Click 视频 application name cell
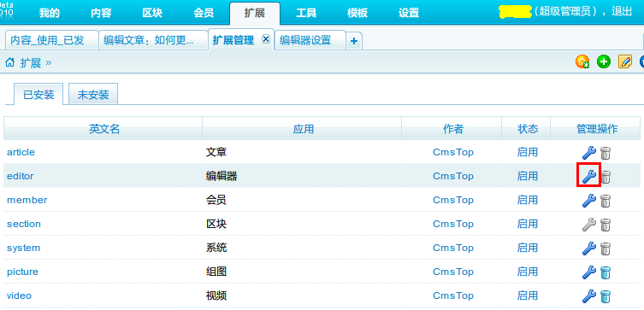This screenshot has width=644, height=310. (x=216, y=295)
